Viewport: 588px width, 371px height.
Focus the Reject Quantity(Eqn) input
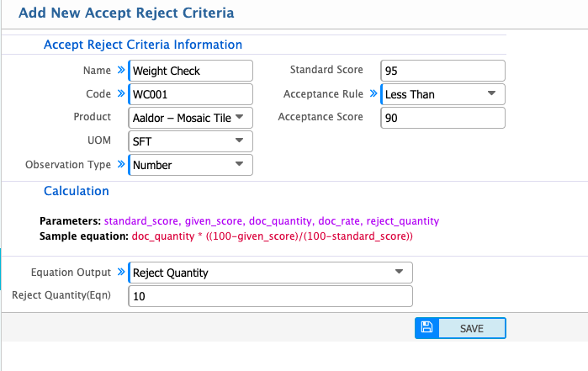click(270, 296)
